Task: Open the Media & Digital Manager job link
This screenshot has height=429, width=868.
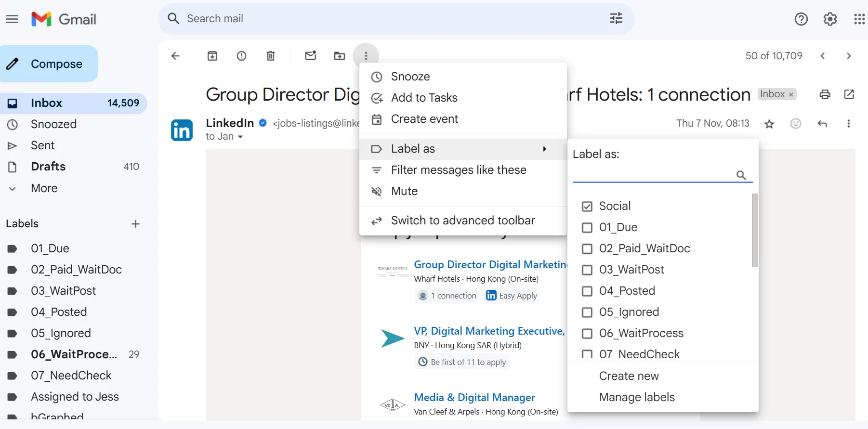Action: click(x=474, y=398)
